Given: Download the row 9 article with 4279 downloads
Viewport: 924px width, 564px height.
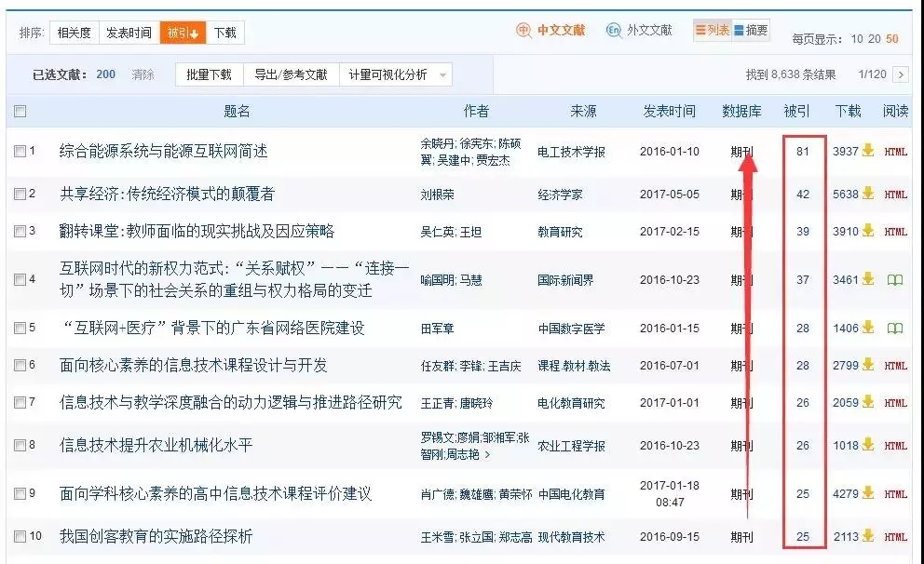Looking at the screenshot, I should pos(868,493).
